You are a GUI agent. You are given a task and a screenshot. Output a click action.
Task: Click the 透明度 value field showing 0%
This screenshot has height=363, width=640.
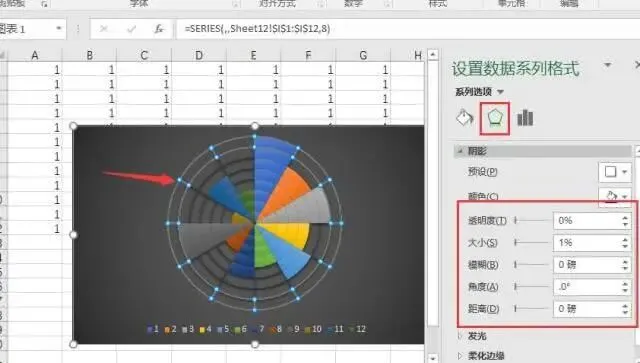click(x=587, y=220)
